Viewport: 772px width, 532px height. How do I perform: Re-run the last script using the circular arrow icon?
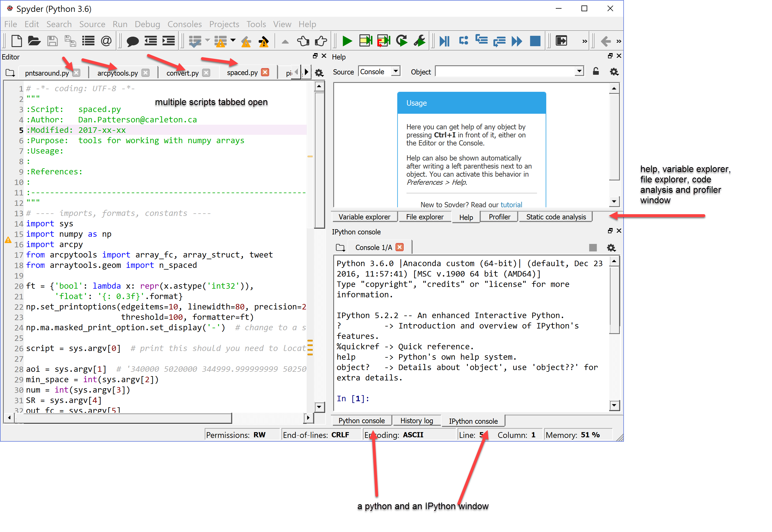(x=401, y=41)
